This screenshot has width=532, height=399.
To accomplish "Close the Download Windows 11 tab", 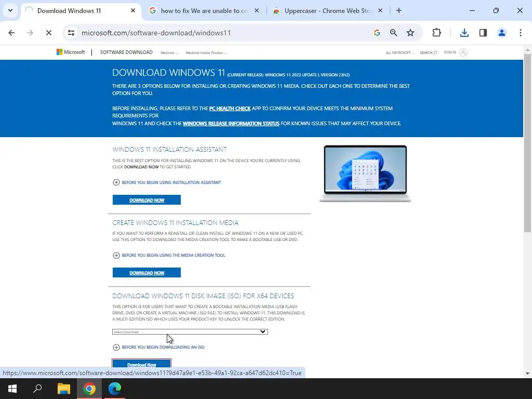I will point(133,10).
